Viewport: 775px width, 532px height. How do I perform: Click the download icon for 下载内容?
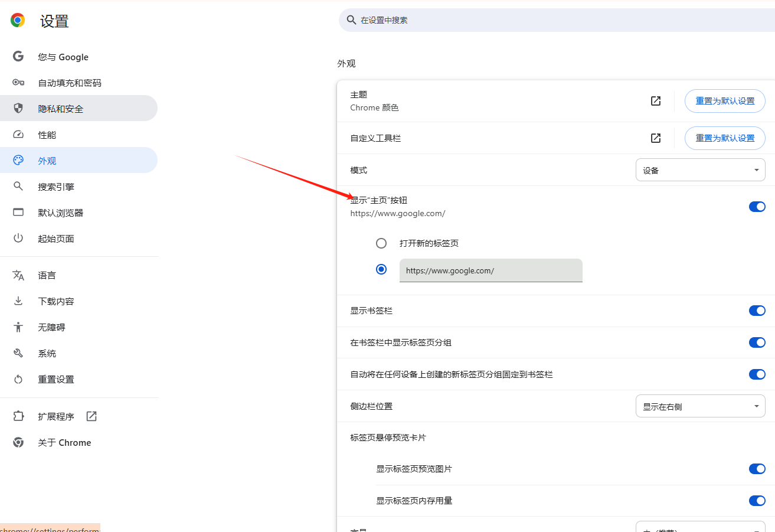tap(18, 301)
